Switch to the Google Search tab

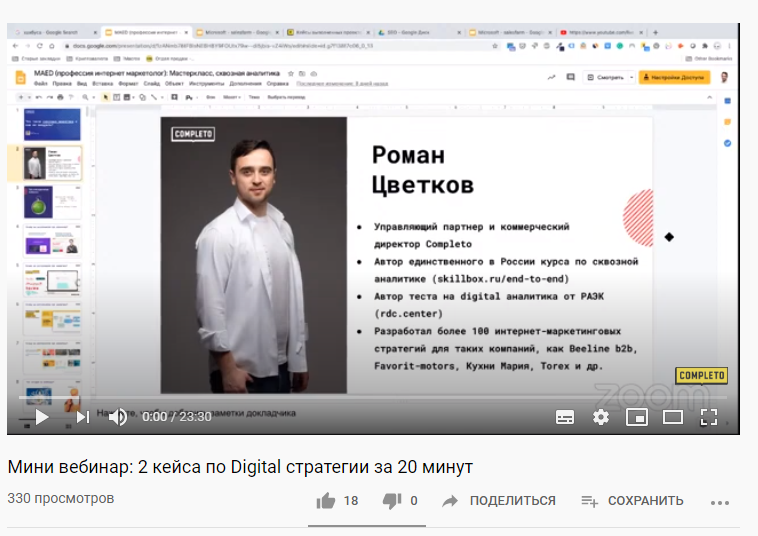[x=52, y=32]
